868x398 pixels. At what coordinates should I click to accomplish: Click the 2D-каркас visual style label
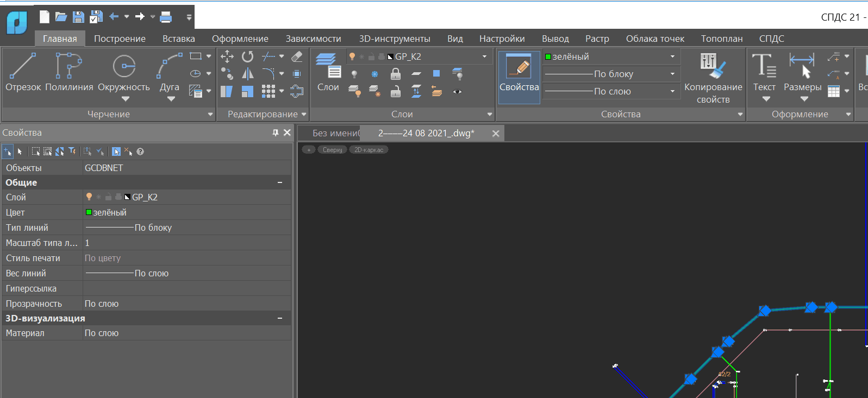coord(369,150)
